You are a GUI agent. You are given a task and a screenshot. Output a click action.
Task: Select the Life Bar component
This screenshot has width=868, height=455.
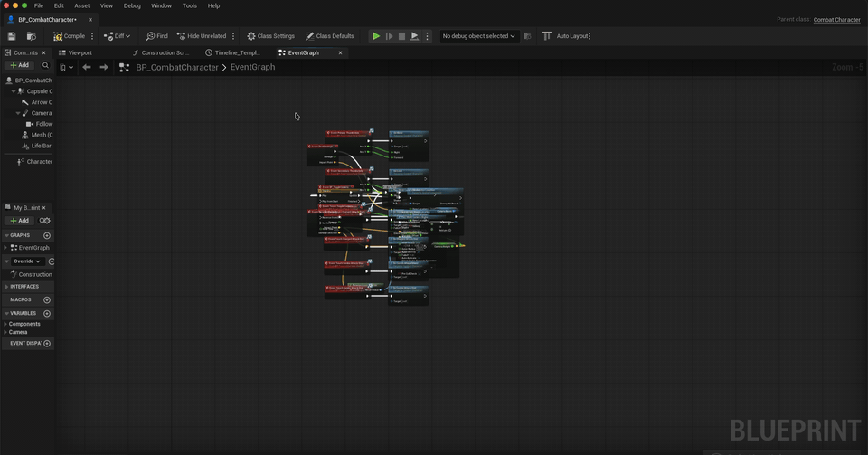(36, 146)
